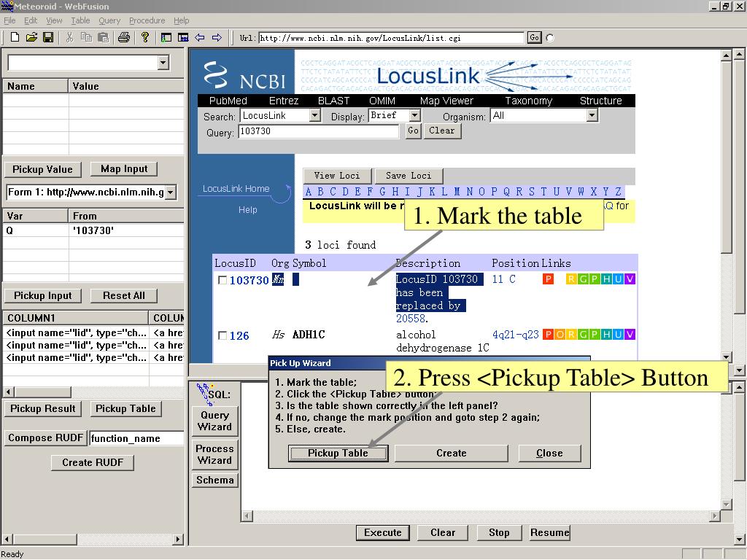747x560 pixels.
Task: Click the Print toolbar icon
Action: (x=124, y=37)
